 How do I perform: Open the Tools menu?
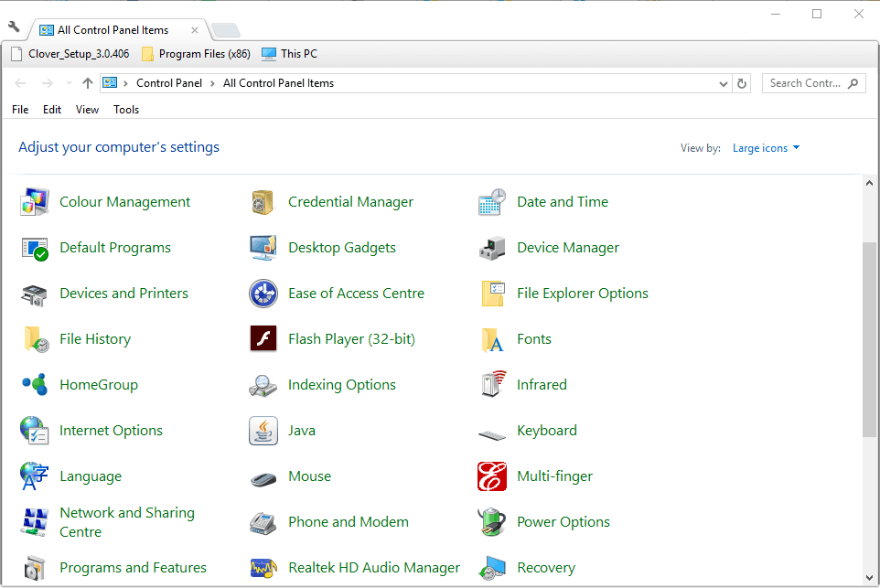coord(126,110)
